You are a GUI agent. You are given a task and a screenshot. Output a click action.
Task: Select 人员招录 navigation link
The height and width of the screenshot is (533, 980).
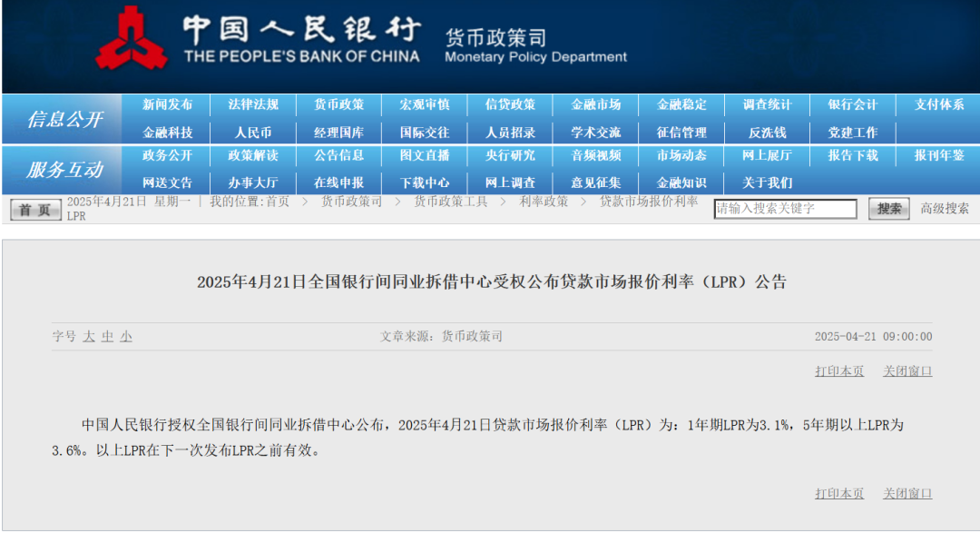point(510,133)
